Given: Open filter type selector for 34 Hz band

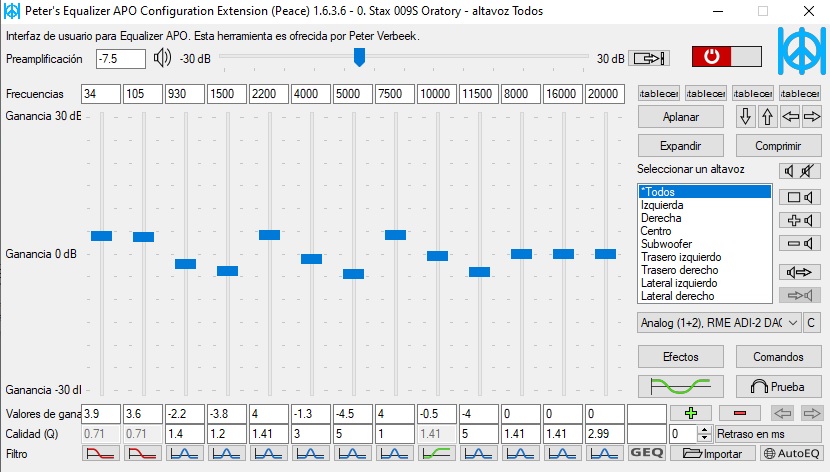Looking at the screenshot, I should tap(100, 453).
